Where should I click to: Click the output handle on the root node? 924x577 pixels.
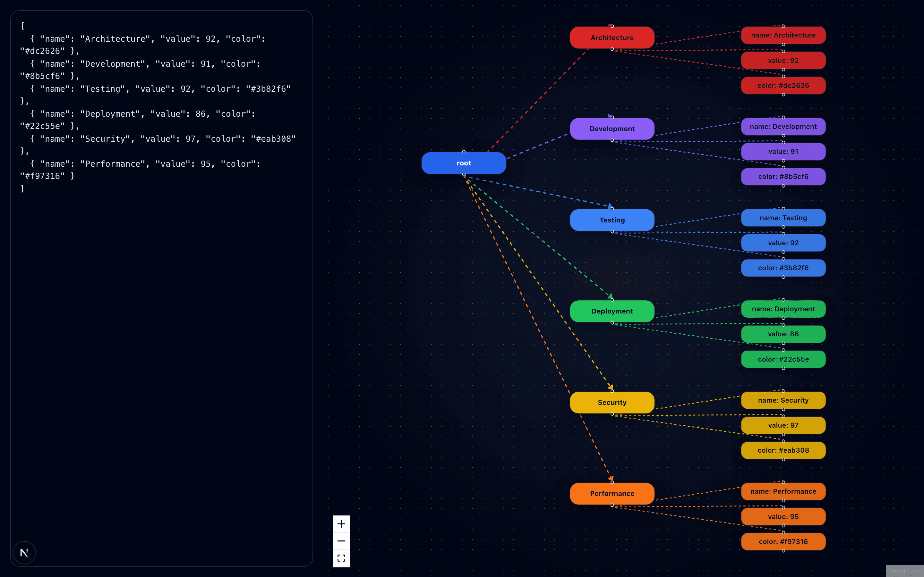[464, 174]
